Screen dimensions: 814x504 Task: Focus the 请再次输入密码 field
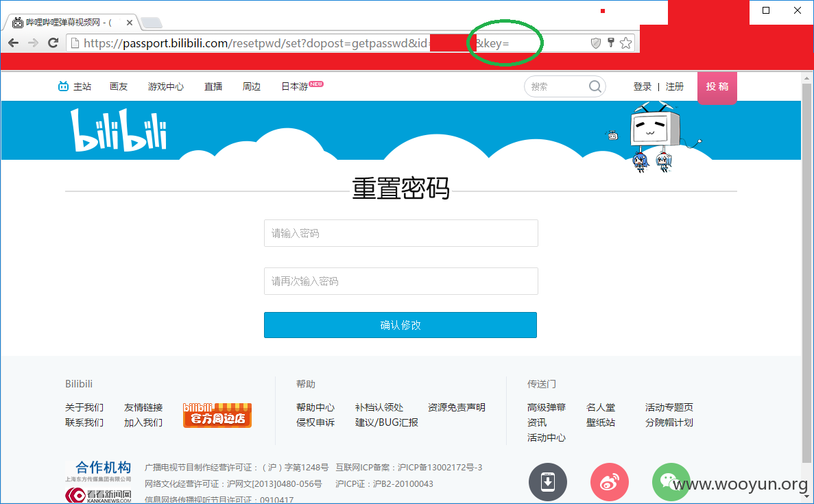(400, 281)
